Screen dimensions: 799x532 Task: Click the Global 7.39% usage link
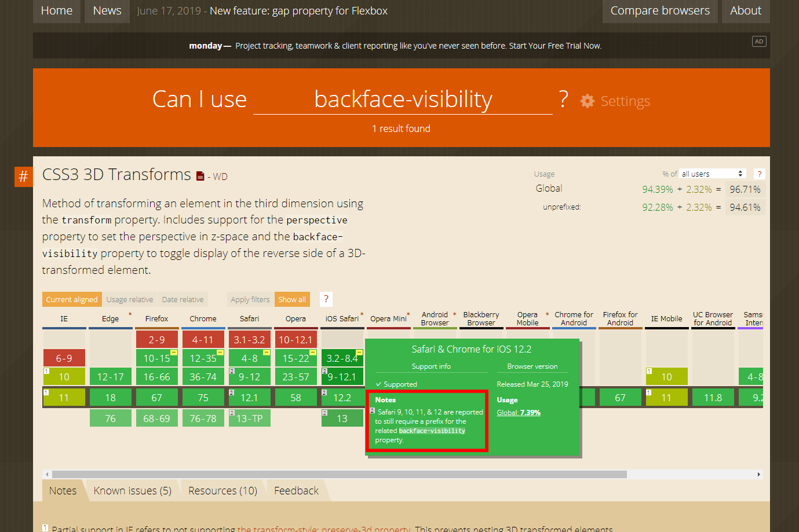pyautogui.click(x=519, y=413)
